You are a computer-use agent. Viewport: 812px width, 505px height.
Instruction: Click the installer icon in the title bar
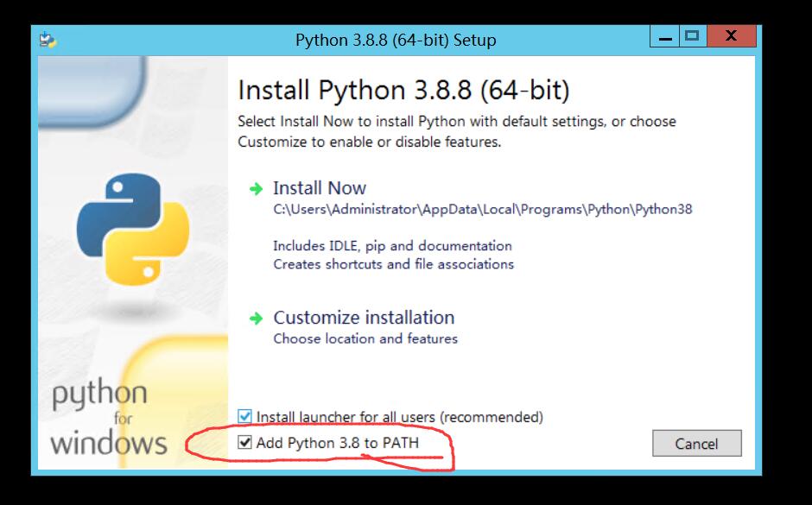[48, 40]
